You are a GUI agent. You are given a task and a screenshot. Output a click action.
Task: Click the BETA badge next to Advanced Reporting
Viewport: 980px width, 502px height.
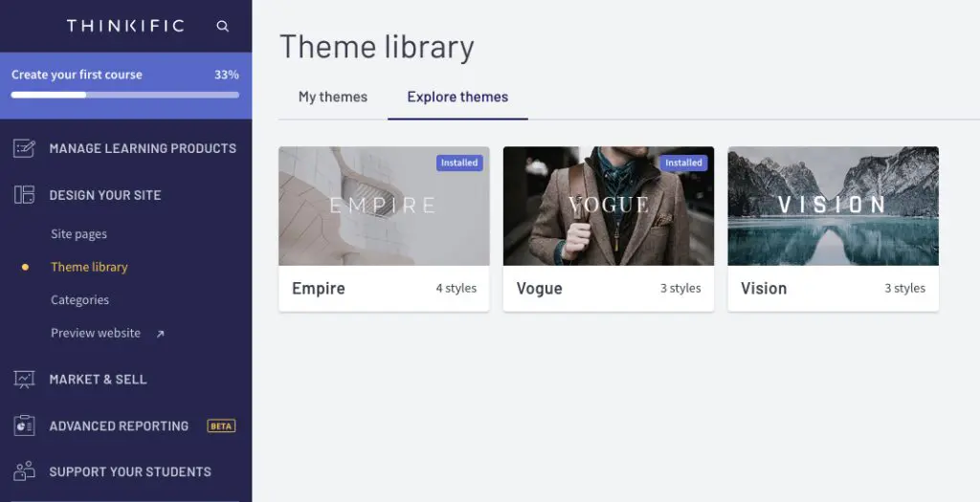[x=221, y=426]
